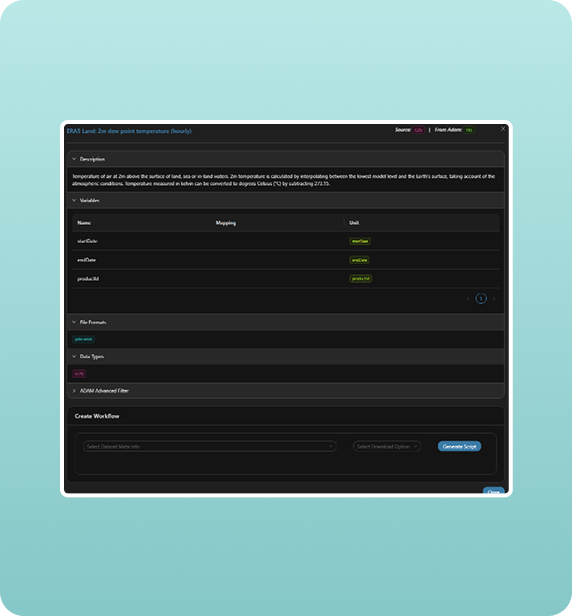This screenshot has width=572, height=616.
Task: Click the Generate Script button
Action: pyautogui.click(x=459, y=446)
